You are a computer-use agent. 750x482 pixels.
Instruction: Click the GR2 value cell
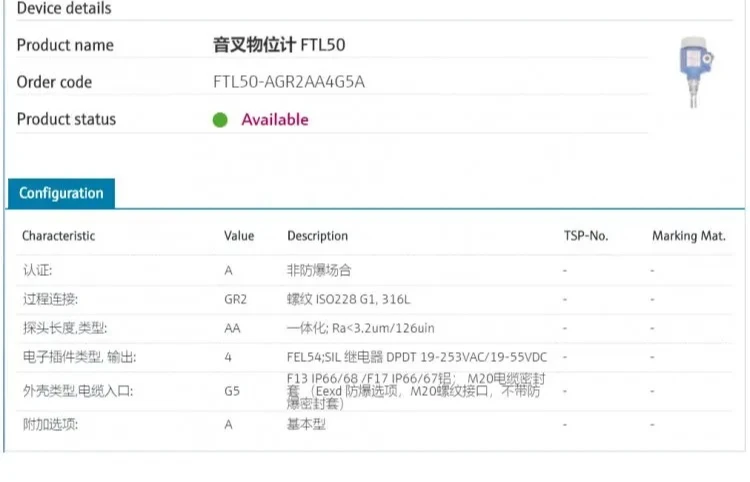coord(235,299)
